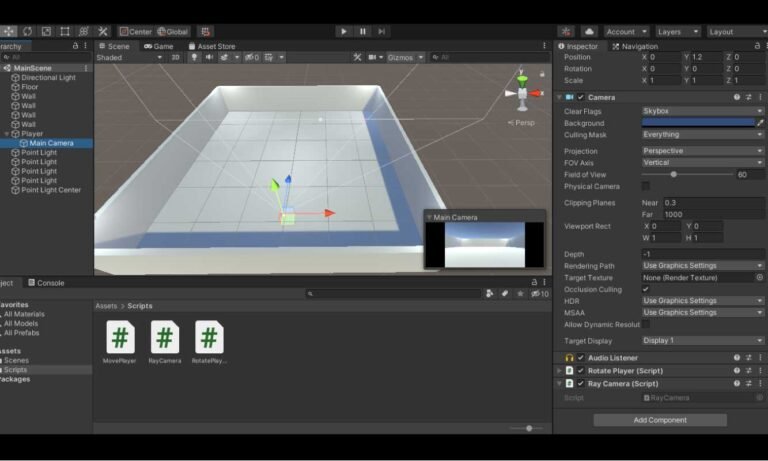Open scene view tools wrench icon

[357, 57]
